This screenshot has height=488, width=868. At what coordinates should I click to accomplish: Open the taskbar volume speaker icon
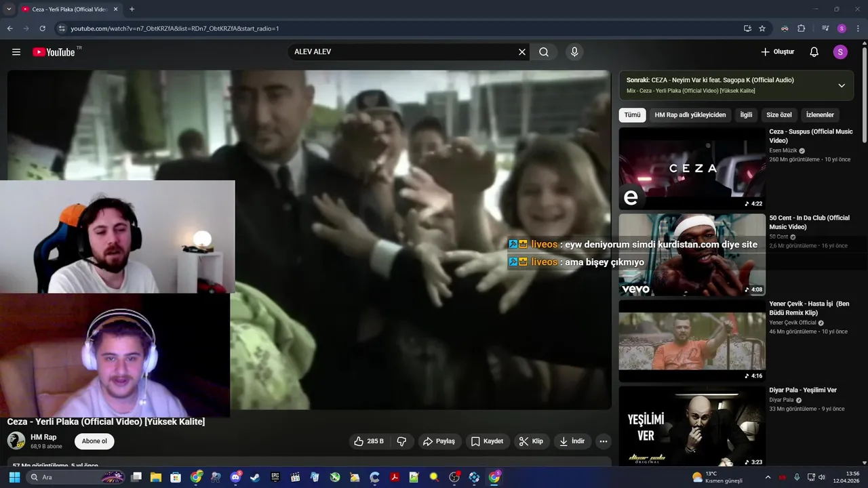[x=821, y=477]
